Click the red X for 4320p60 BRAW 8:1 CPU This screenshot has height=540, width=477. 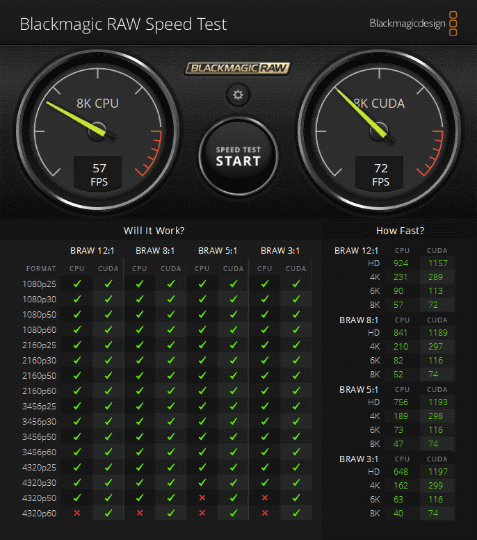(139, 513)
